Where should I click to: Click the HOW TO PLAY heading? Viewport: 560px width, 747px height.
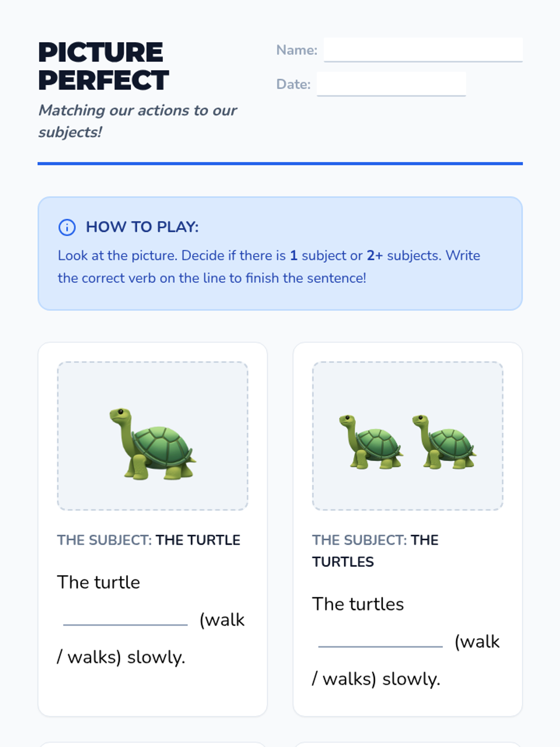(142, 227)
